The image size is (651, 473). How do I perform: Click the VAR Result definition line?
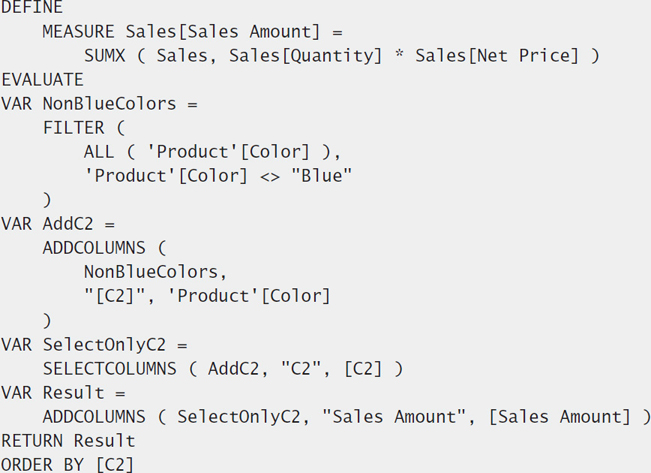63,393
